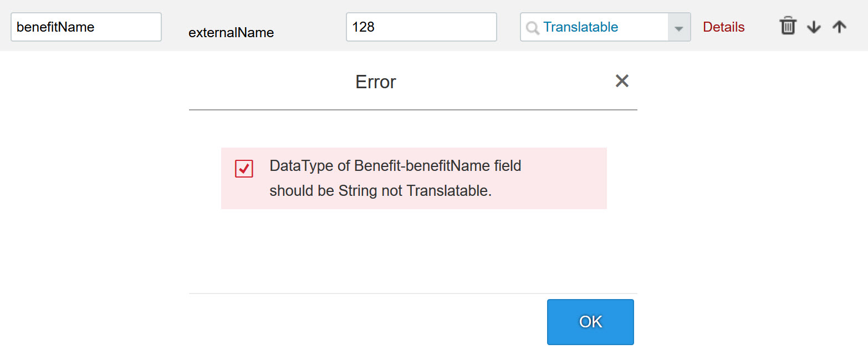Focus the benefitName text field
Screen dimensions: 868x349
click(x=86, y=27)
